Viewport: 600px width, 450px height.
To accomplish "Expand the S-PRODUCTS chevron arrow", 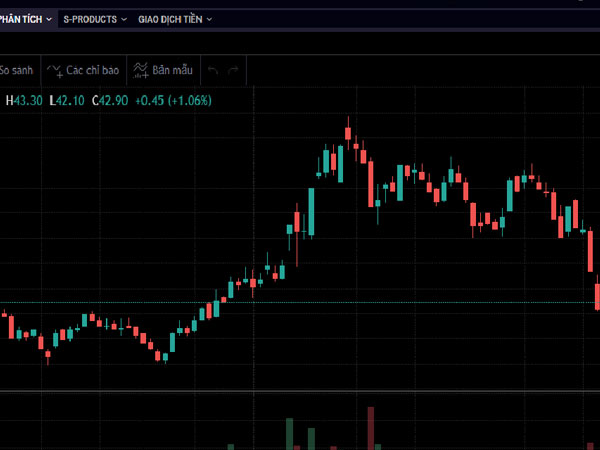I will 124,19.
